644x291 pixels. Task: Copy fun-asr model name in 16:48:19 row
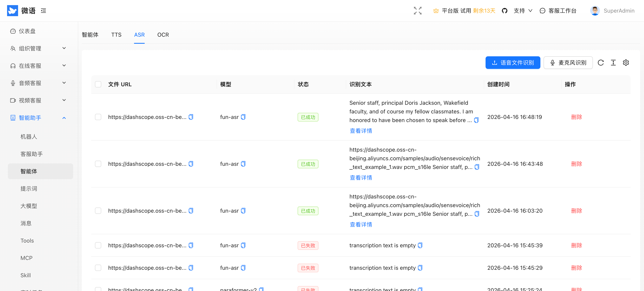click(243, 117)
